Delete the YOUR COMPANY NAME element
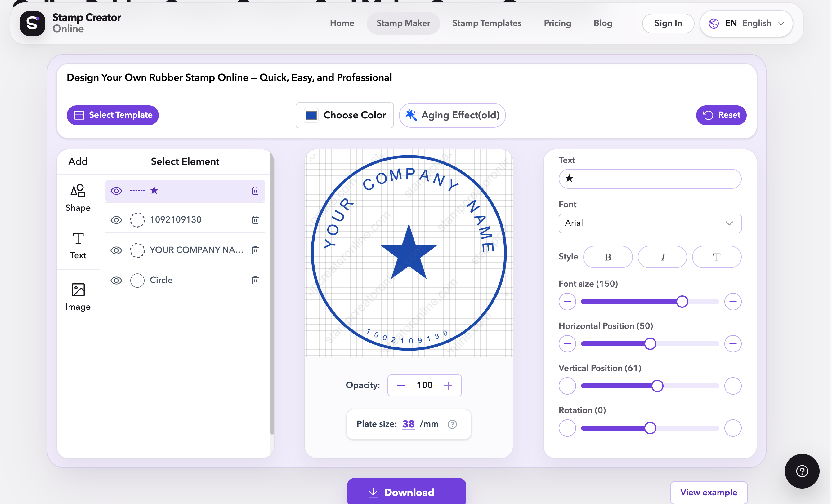The width and height of the screenshot is (832, 504). click(x=255, y=250)
